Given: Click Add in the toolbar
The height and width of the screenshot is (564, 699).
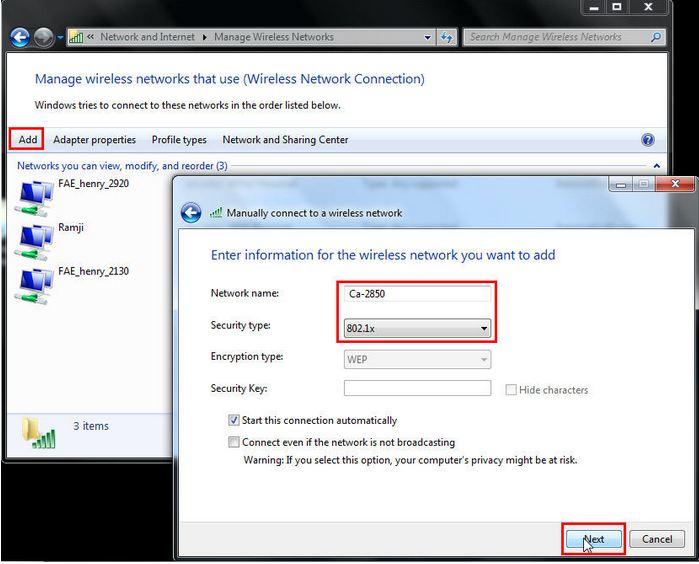Looking at the screenshot, I should 27,140.
